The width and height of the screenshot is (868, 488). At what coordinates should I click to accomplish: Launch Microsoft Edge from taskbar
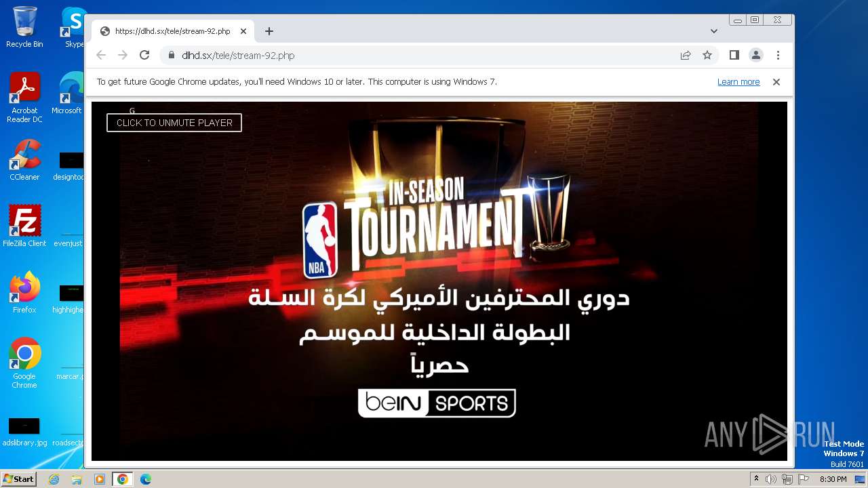[146, 479]
